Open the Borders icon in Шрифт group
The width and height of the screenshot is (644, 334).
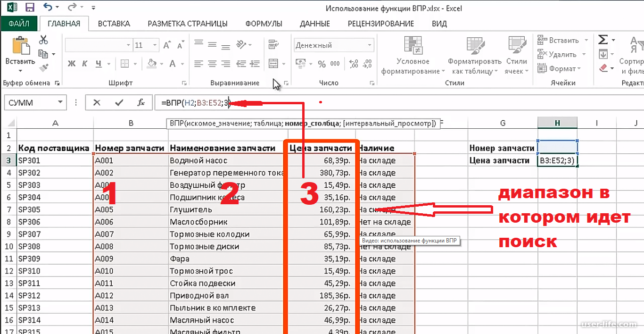tap(125, 64)
